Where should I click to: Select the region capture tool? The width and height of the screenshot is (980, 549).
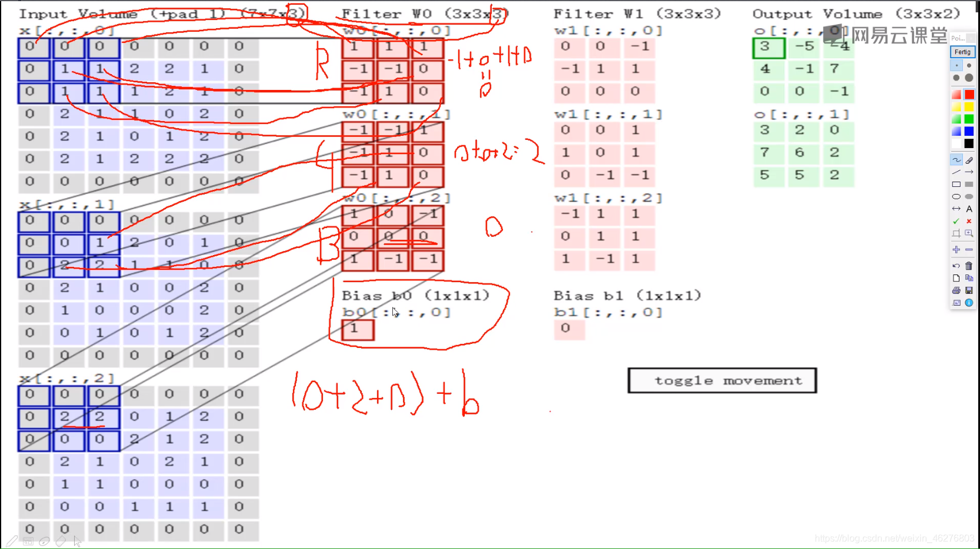coord(956,233)
